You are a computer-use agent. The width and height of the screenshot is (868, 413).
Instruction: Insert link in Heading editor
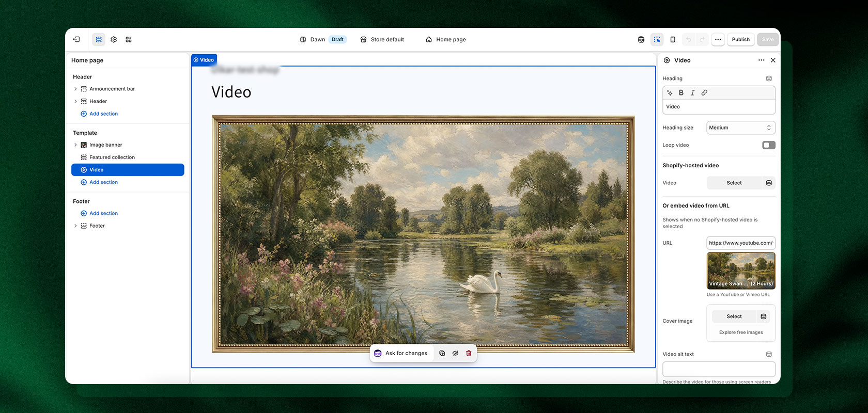(x=704, y=93)
